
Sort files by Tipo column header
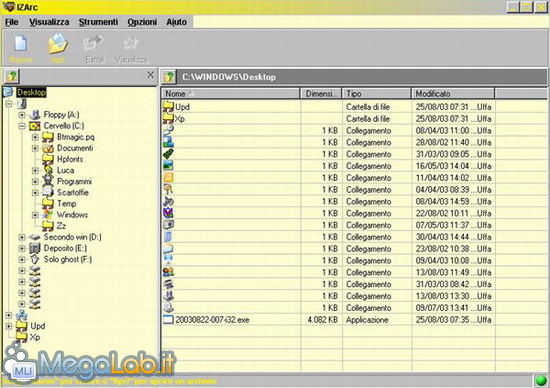point(376,94)
